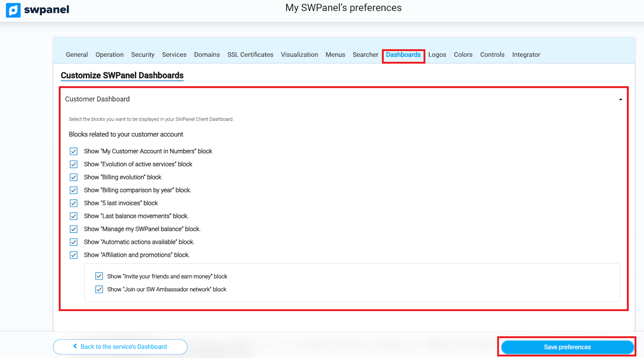Screen dimensions: 644x358
Task: Select the Colors tab
Action: pyautogui.click(x=463, y=55)
